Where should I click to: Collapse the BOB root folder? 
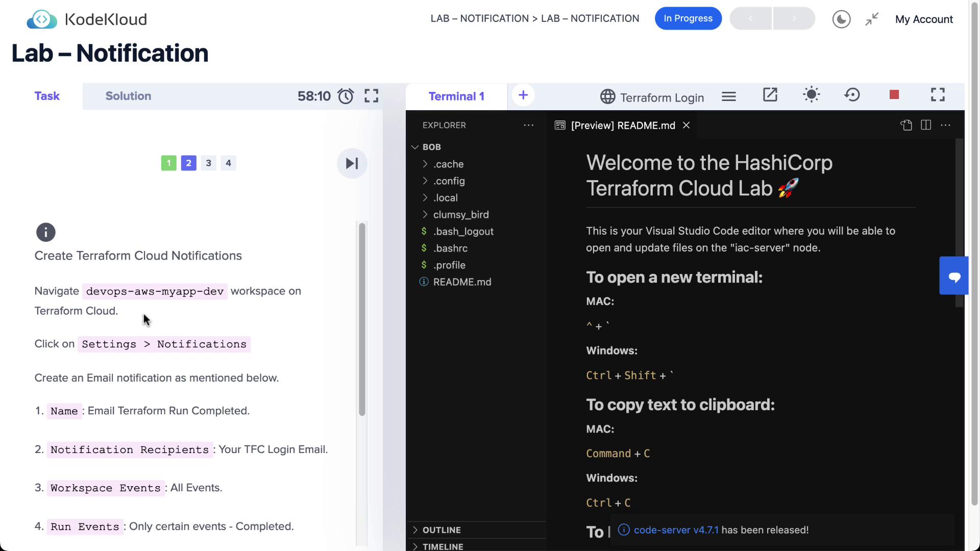[x=431, y=147]
